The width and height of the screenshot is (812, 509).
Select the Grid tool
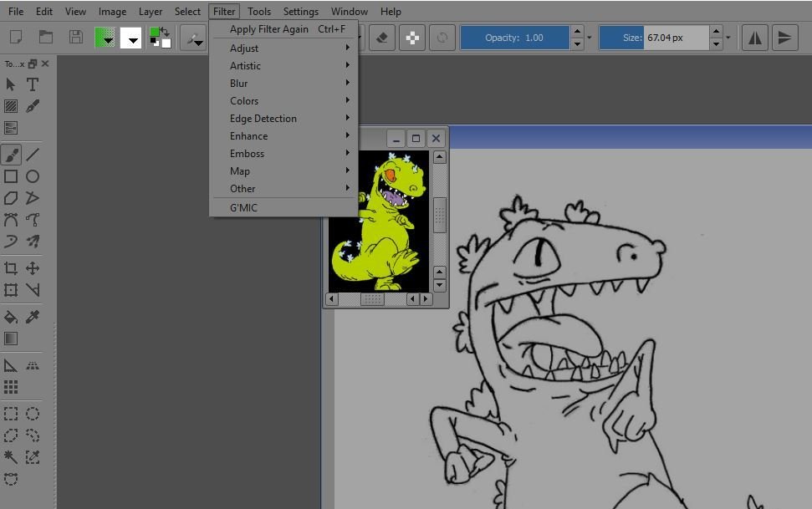(10, 387)
